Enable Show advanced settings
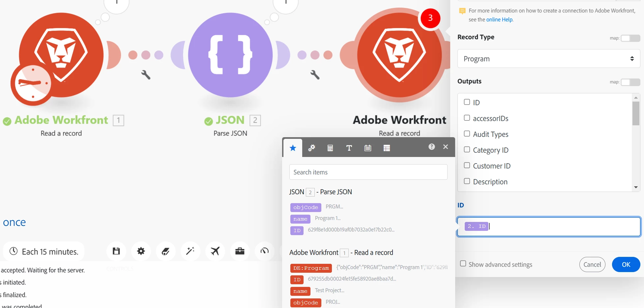The image size is (644, 308). (463, 263)
